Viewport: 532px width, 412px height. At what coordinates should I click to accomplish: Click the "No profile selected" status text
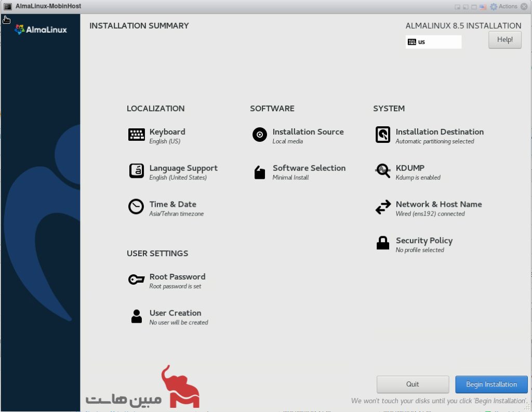pos(420,250)
